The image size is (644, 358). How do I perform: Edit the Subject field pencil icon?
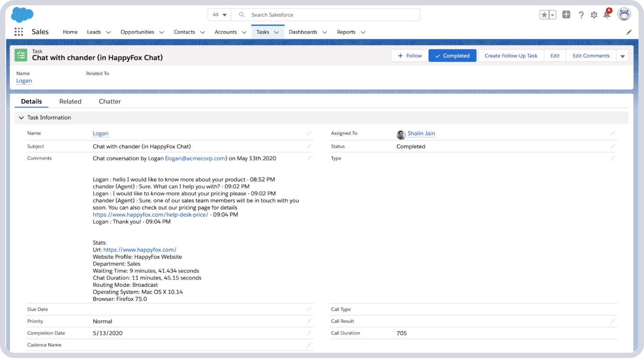click(x=309, y=146)
